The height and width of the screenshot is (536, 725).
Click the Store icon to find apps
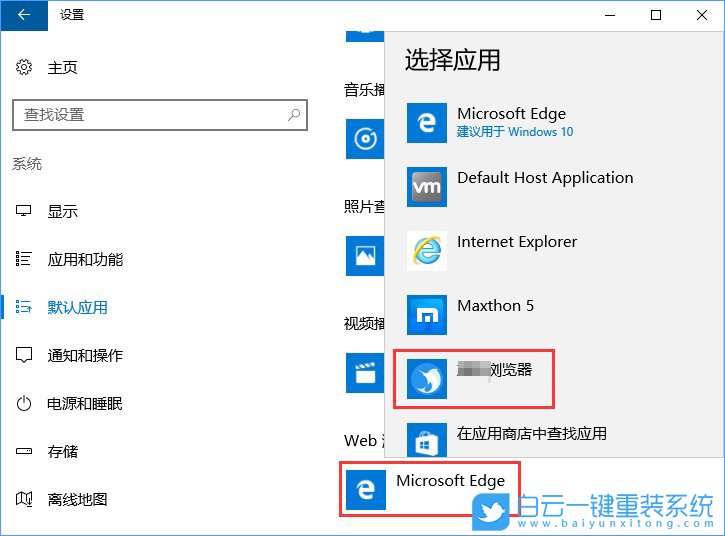[427, 441]
